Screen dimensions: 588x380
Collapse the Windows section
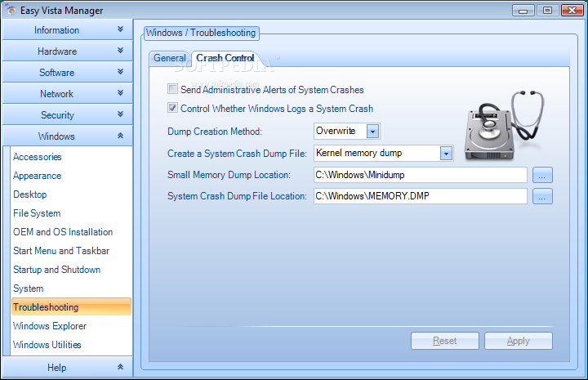click(x=68, y=136)
